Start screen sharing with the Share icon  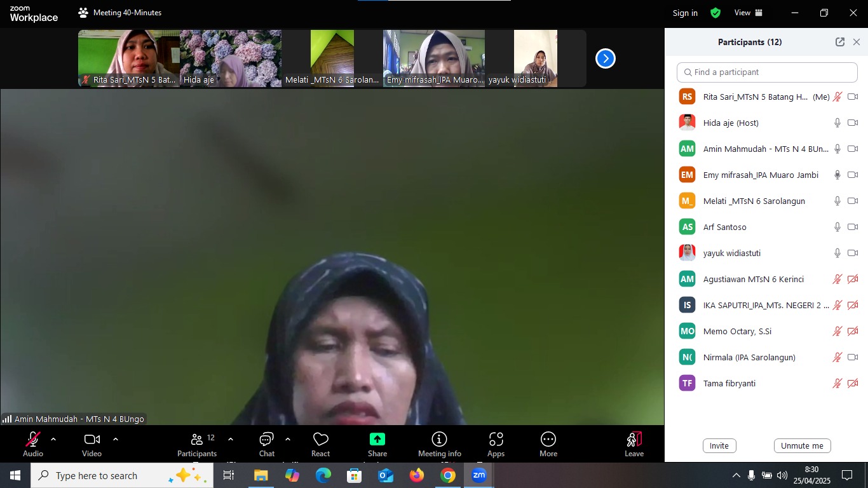click(x=377, y=440)
